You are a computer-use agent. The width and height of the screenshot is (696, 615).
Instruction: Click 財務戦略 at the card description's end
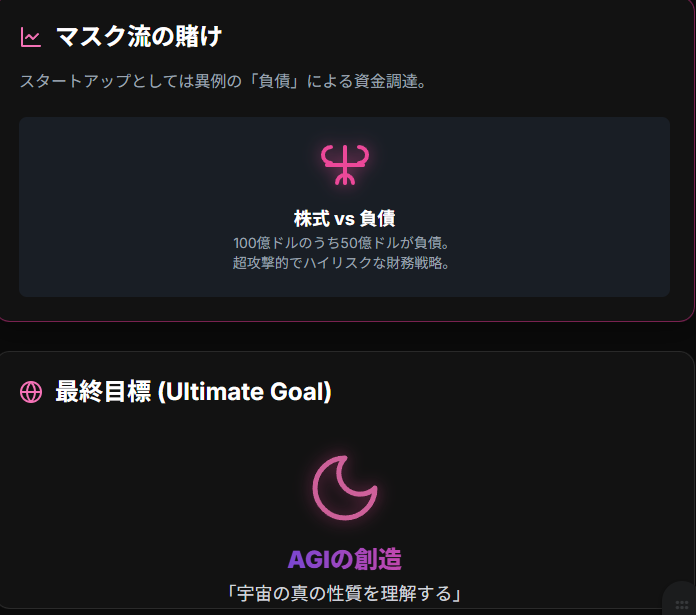(424, 263)
